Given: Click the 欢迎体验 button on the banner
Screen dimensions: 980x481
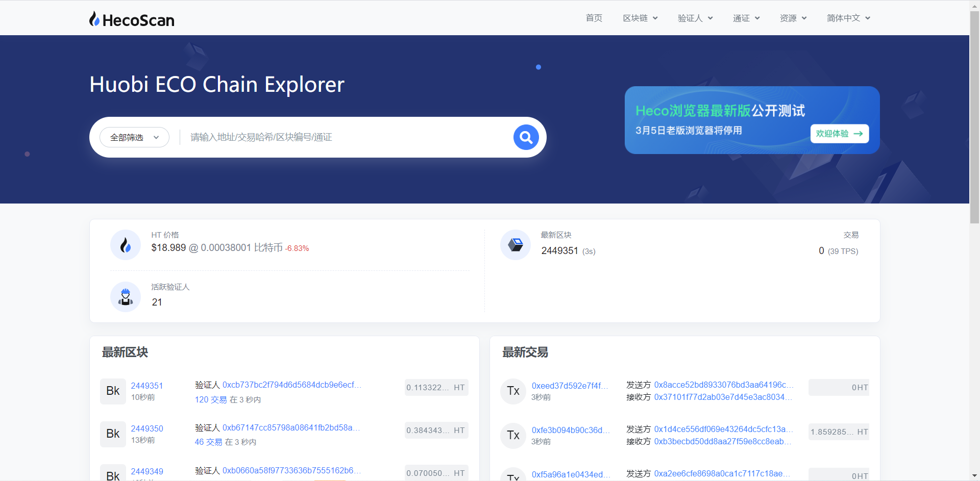Looking at the screenshot, I should coord(839,134).
